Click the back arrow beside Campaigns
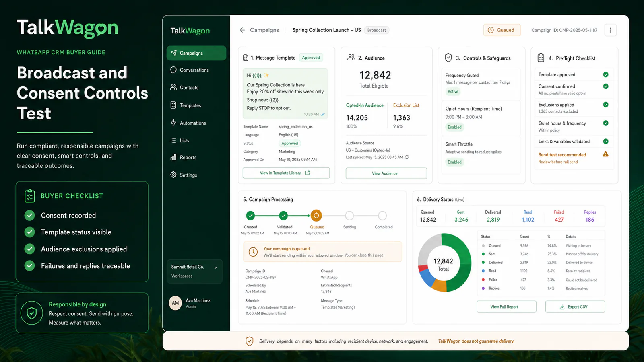 (242, 30)
